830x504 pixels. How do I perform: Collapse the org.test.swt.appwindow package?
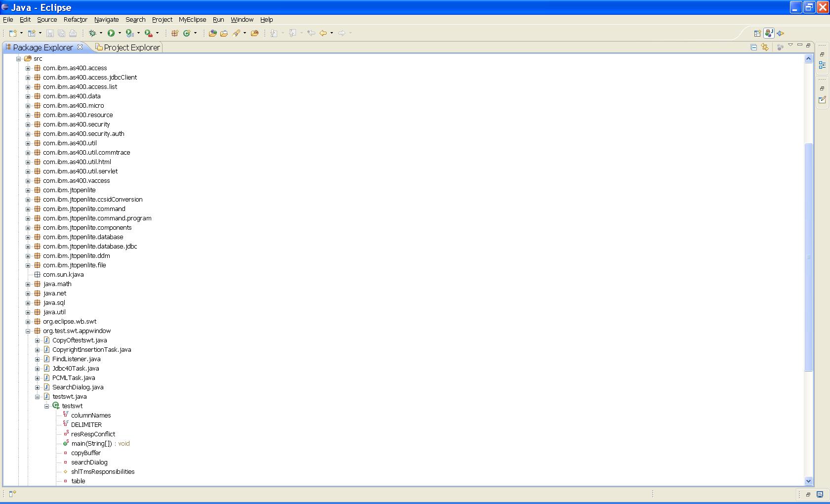tap(28, 331)
